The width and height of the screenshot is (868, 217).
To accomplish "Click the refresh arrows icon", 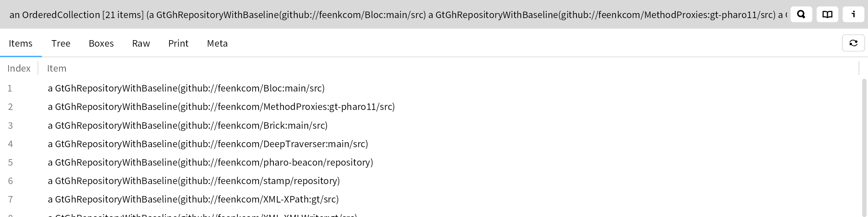I will 853,43.
